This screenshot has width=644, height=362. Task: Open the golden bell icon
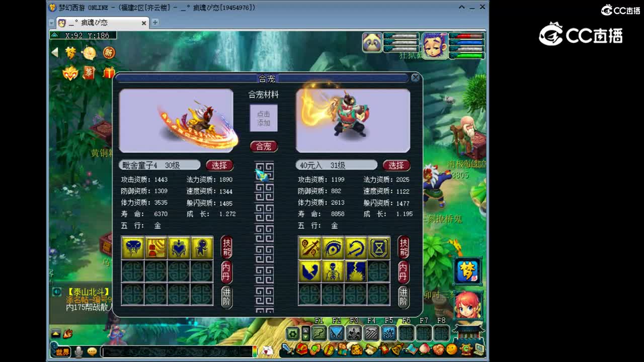397,349
